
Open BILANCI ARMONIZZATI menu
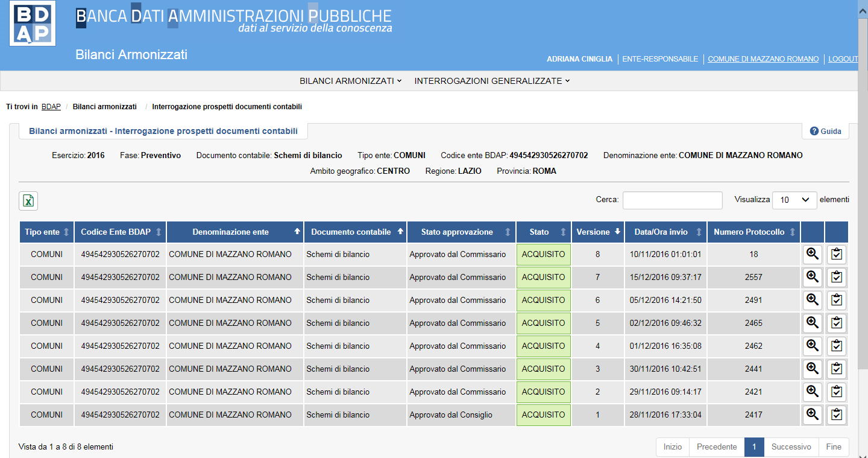point(351,81)
